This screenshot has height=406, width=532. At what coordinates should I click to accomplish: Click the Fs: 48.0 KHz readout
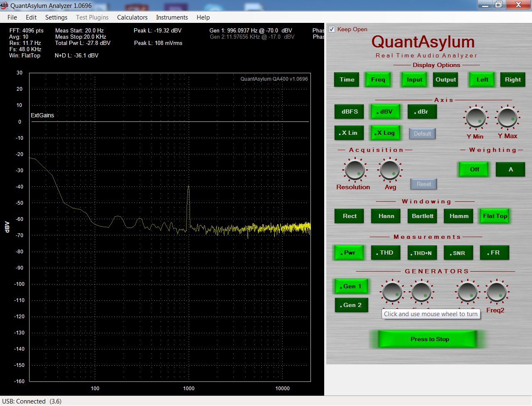point(25,49)
